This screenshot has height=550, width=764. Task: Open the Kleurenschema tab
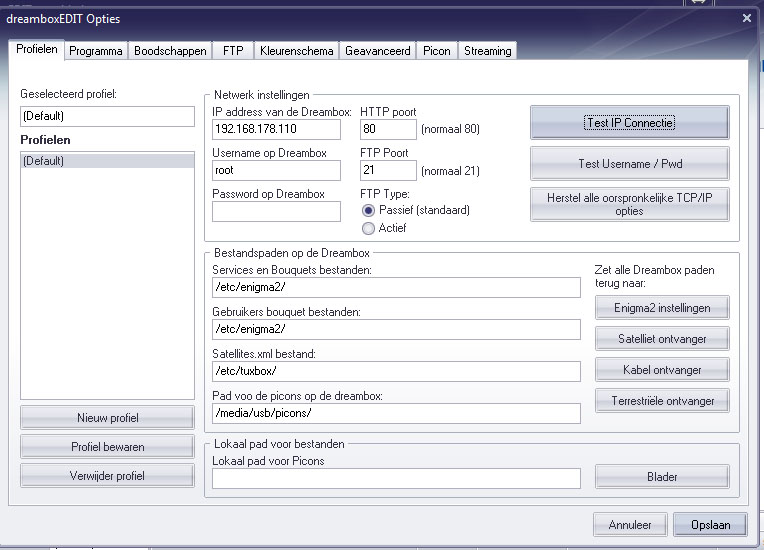click(x=296, y=51)
